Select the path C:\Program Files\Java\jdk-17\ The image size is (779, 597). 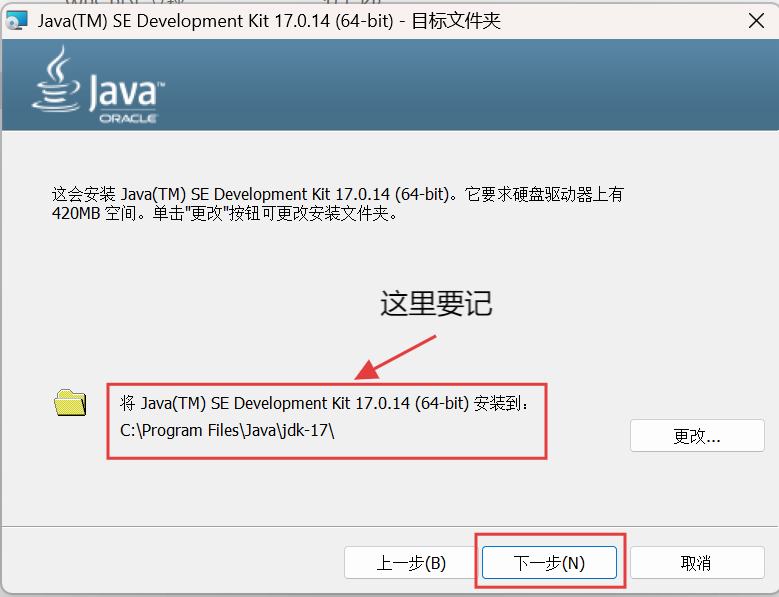tap(227, 430)
